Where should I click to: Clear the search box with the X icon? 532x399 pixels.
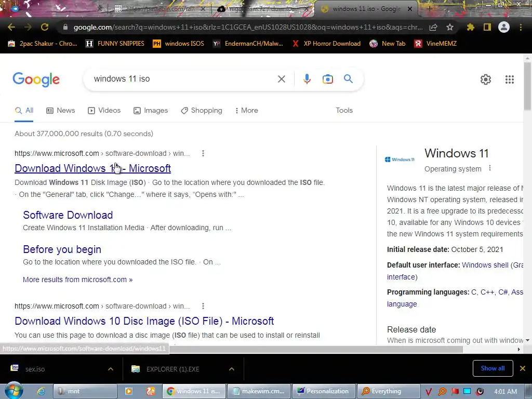point(281,79)
